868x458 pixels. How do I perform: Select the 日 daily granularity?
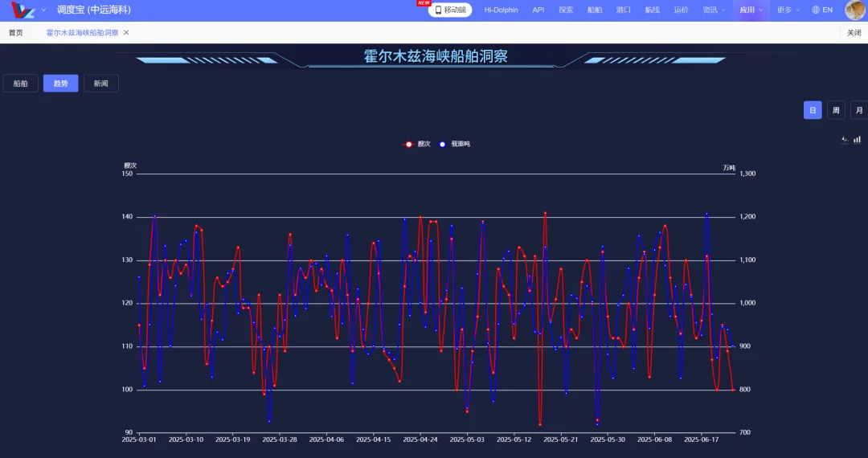(813, 110)
